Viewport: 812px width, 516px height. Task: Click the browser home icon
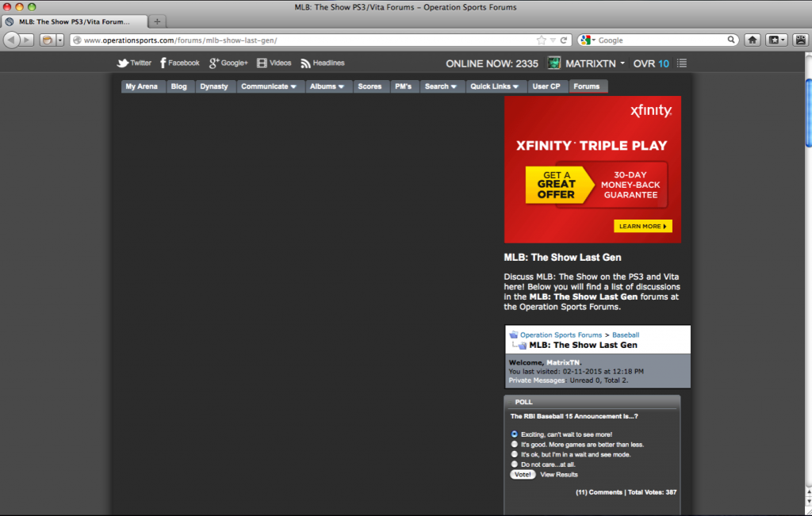point(753,40)
